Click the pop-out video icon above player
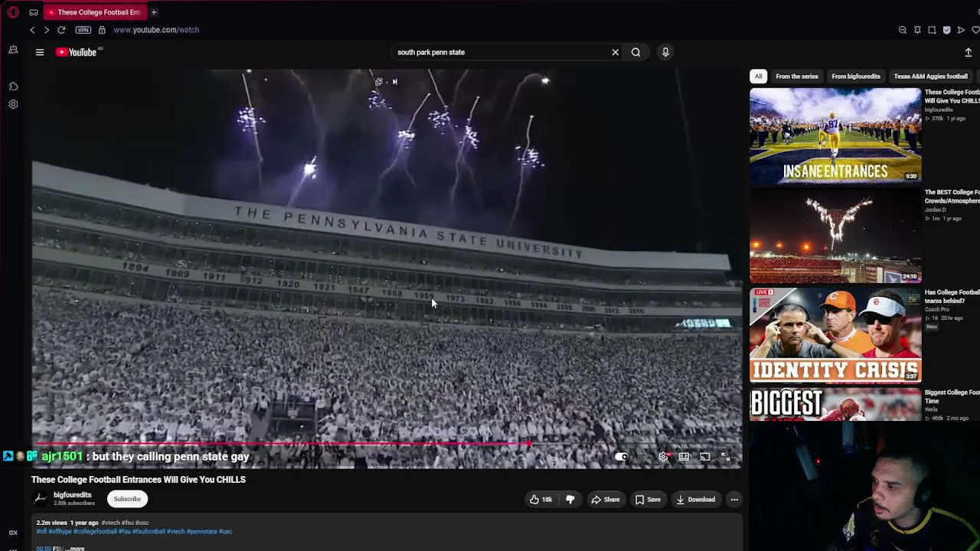980x551 pixels. point(379,82)
